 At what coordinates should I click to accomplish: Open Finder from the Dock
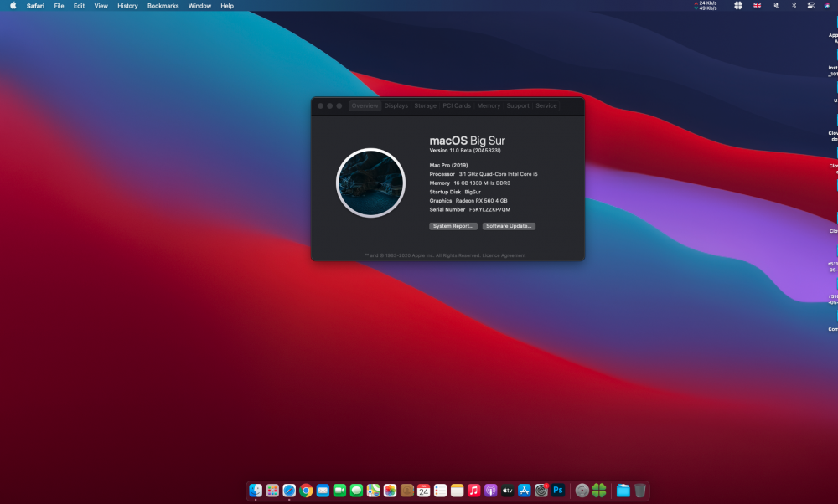[x=256, y=490]
